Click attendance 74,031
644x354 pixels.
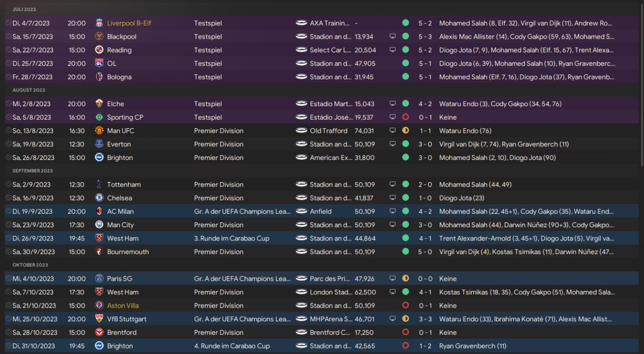coord(364,131)
